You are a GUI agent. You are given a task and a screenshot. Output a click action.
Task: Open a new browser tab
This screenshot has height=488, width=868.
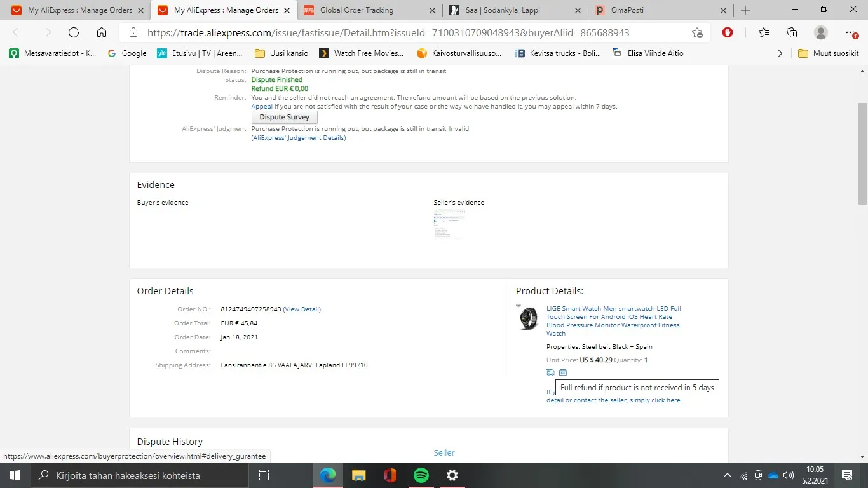745,10
